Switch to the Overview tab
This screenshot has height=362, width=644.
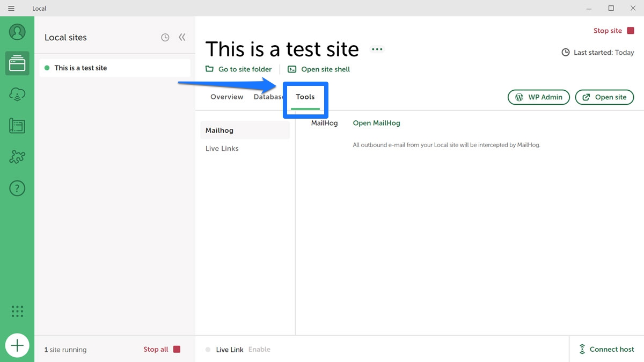(x=226, y=97)
